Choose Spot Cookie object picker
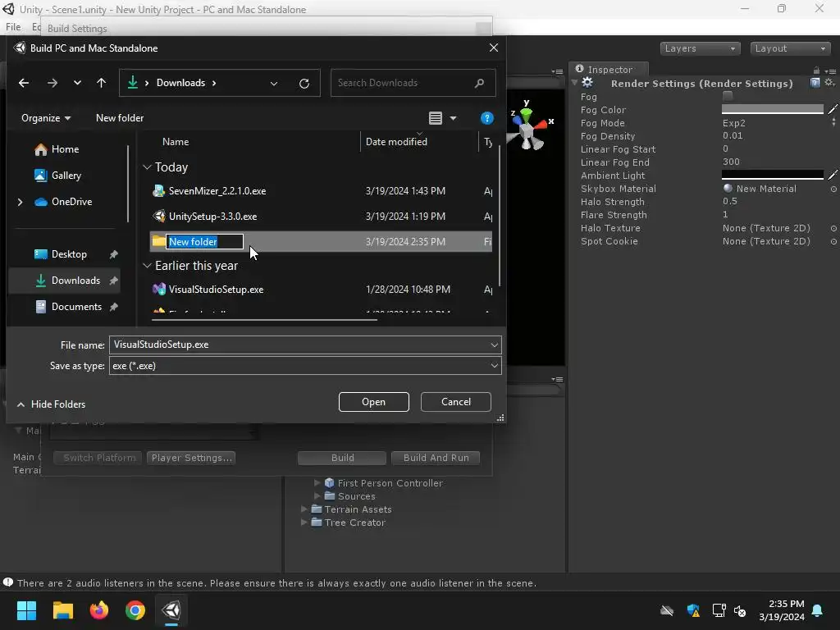This screenshot has height=630, width=840. tap(833, 242)
